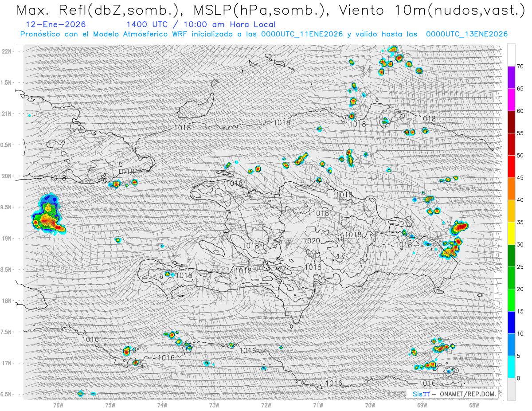
Task: Click the "76W" longitude axis label
Action: tap(58, 404)
